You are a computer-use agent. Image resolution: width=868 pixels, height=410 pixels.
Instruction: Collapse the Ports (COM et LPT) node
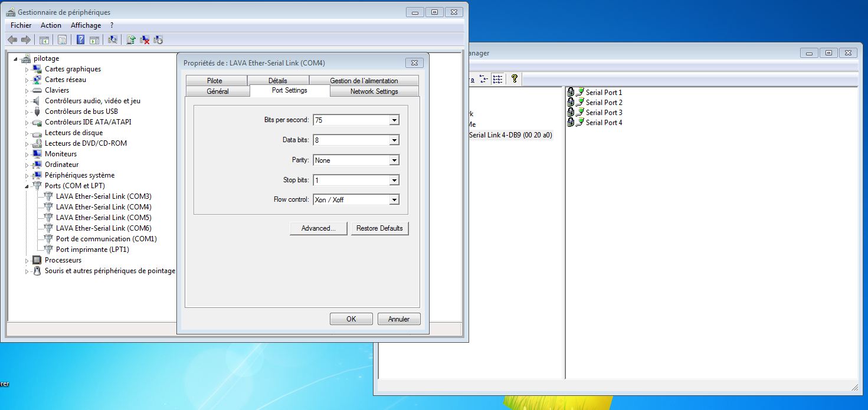click(x=27, y=186)
